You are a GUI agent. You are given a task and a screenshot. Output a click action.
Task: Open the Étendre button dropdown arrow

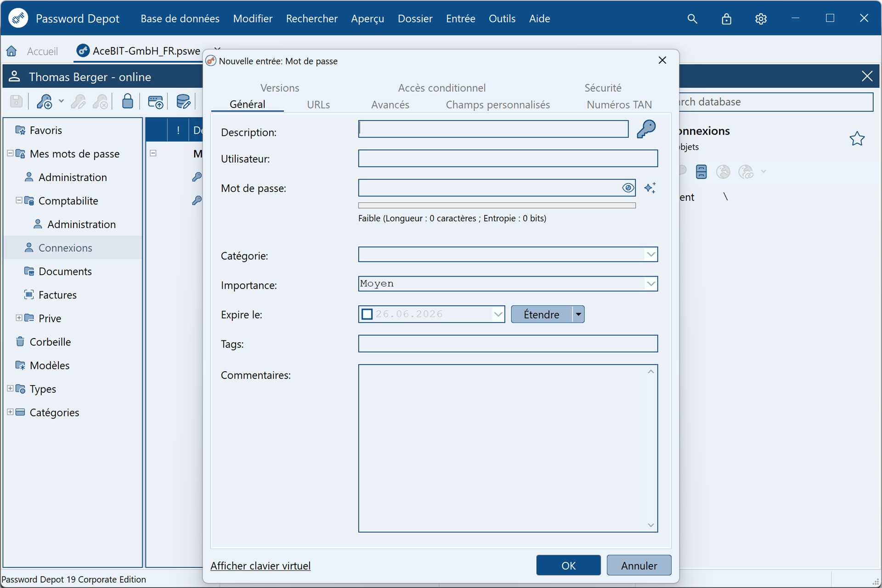578,314
